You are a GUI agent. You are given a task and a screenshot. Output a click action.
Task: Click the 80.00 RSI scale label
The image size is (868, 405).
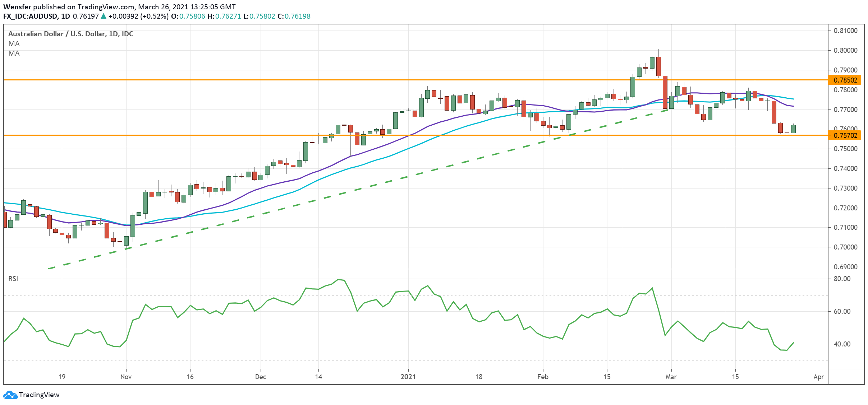[x=842, y=279]
